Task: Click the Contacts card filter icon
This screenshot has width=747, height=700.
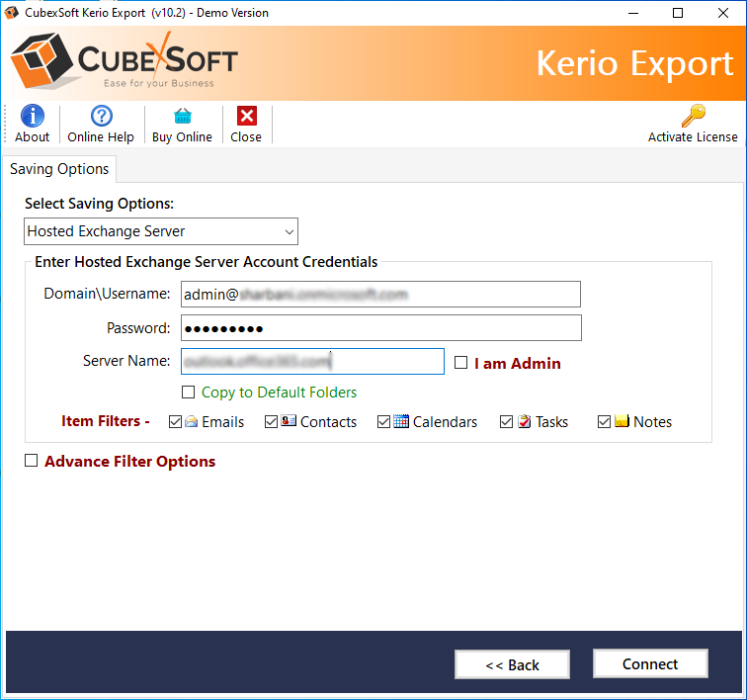Action: (289, 421)
